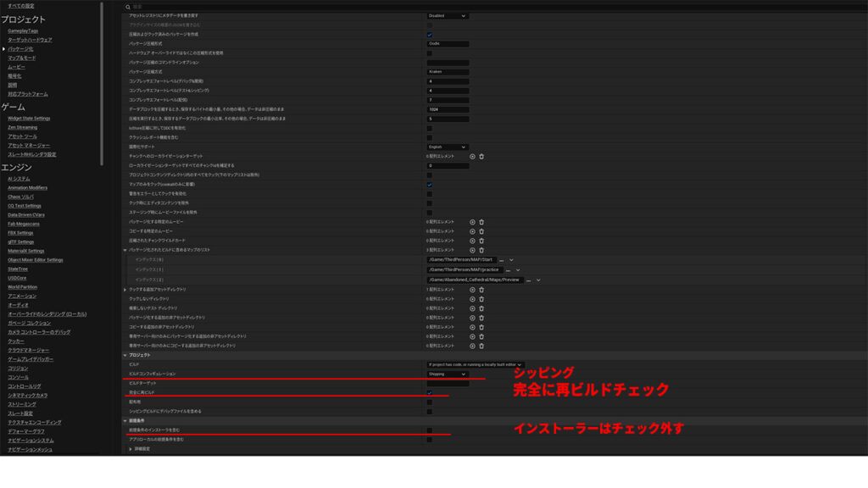The height and width of the screenshot is (488, 868).
Task: Open the Shipping build configuration dropdown
Action: pyautogui.click(x=448, y=374)
